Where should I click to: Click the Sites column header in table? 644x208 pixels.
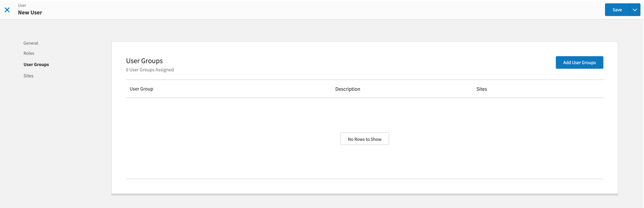pyautogui.click(x=481, y=89)
